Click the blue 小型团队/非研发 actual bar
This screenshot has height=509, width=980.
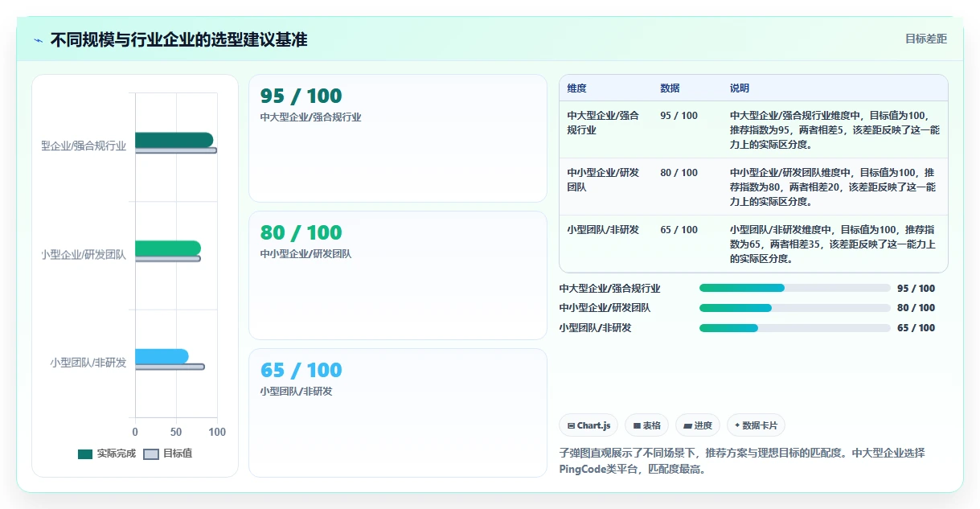point(162,356)
